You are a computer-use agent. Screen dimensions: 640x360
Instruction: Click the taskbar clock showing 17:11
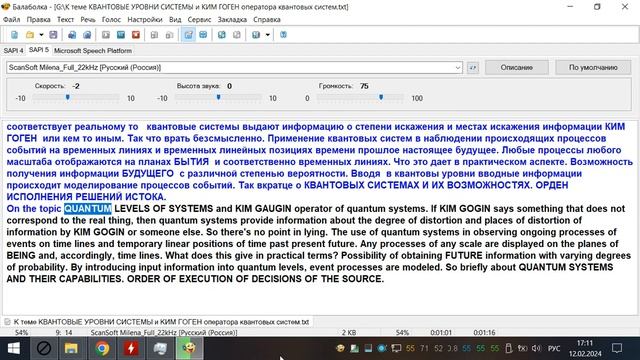[x=585, y=348]
